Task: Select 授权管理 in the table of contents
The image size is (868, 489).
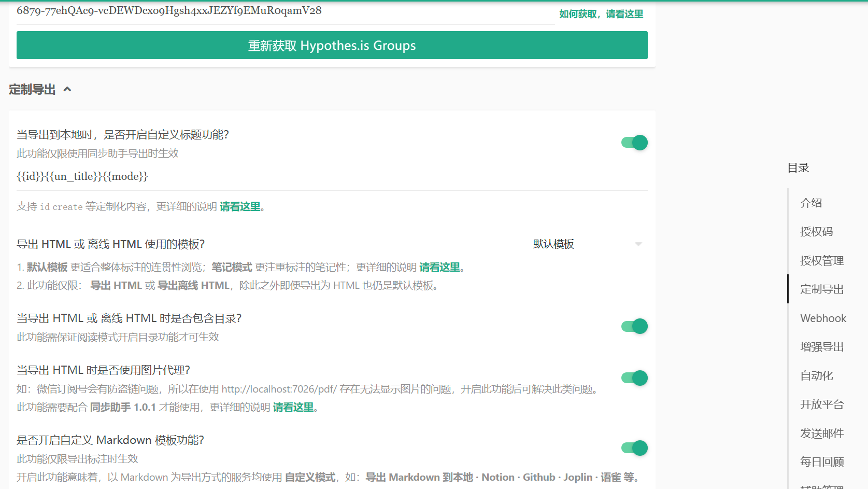Action: 822,260
